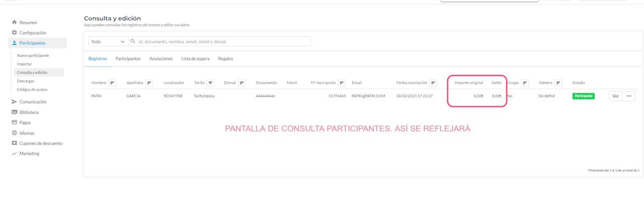
Task: Click the PATRI name cell
Action: point(97,96)
